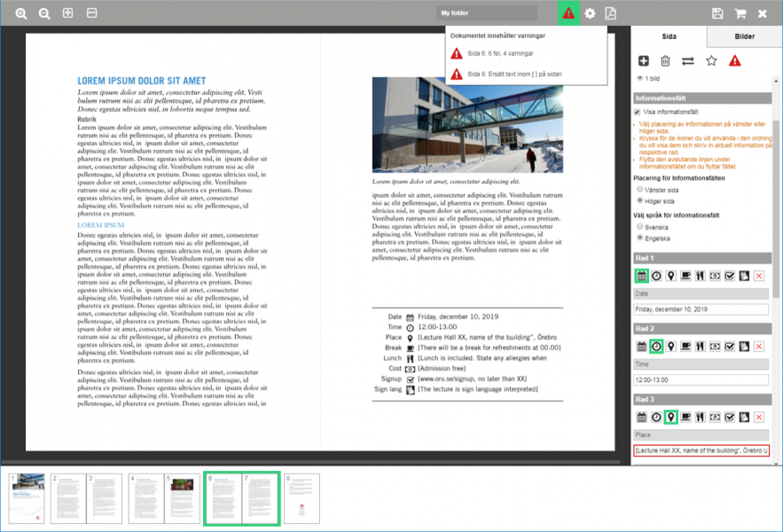Select the clock icon in Rad 2
Screen dimensions: 783x532
(x=656, y=346)
